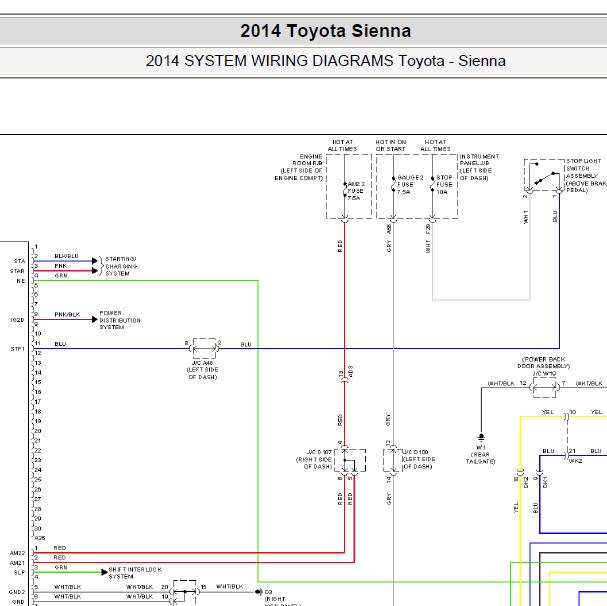Select the "POWER DISTRIBUTION SYSTEM" label
Image resolution: width=607 pixels, height=606 pixels.
click(120, 320)
